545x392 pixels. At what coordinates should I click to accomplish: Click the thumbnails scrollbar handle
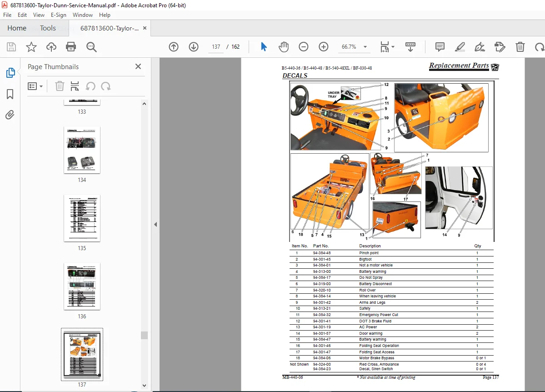coord(144,335)
